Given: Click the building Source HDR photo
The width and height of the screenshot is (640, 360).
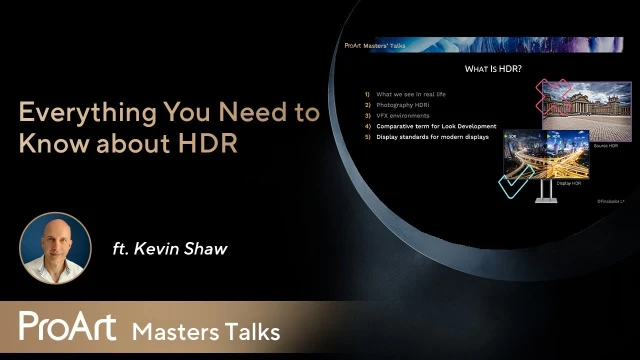Looking at the screenshot, I should click(587, 111).
